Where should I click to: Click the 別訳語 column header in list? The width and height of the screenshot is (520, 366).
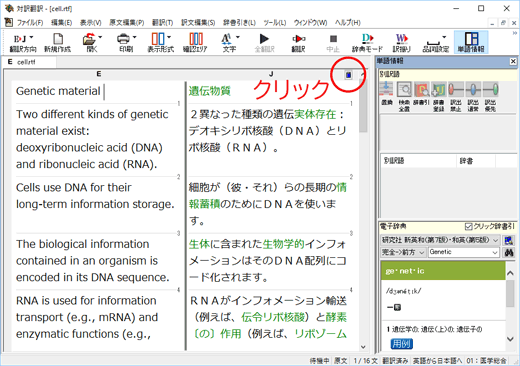click(418, 161)
